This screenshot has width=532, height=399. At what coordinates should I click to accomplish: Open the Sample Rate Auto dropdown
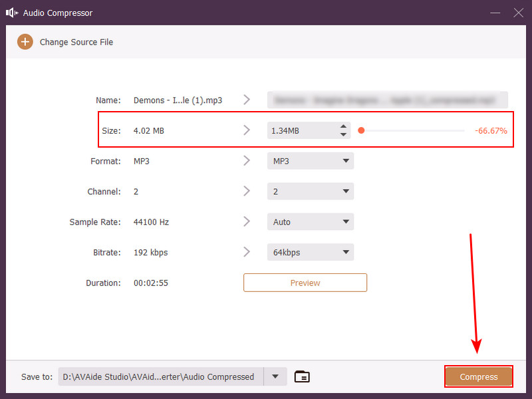pyautogui.click(x=311, y=222)
